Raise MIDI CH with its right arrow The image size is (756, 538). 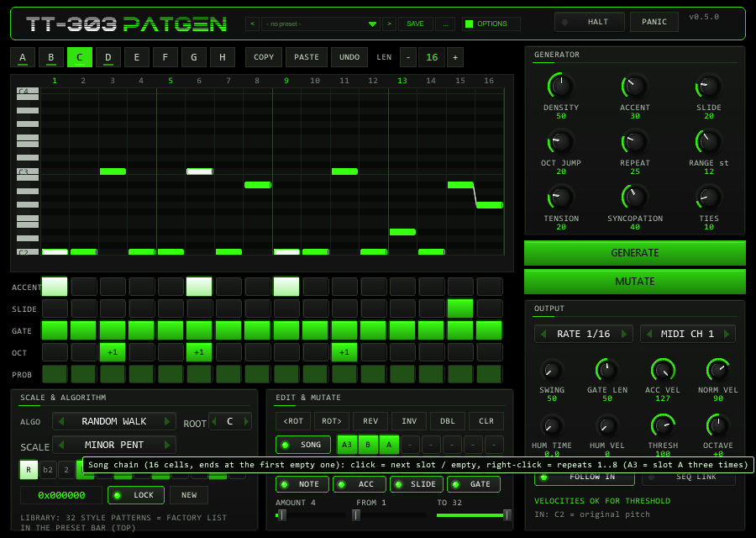(727, 334)
